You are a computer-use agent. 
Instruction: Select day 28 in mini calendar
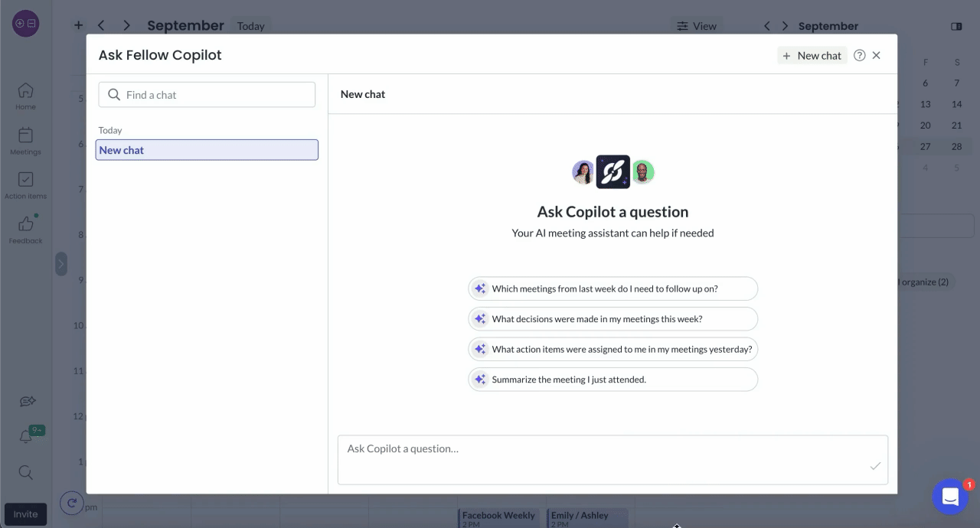pyautogui.click(x=956, y=146)
